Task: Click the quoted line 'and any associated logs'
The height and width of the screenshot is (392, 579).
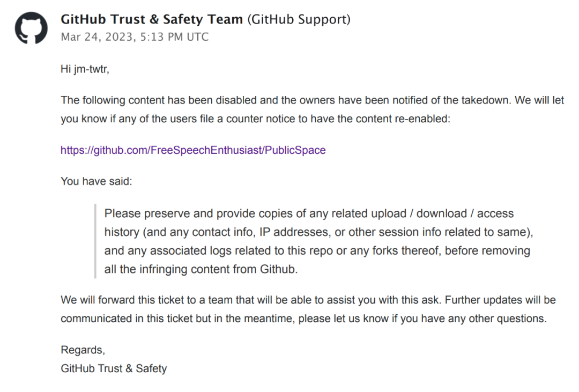Action: 317,250
